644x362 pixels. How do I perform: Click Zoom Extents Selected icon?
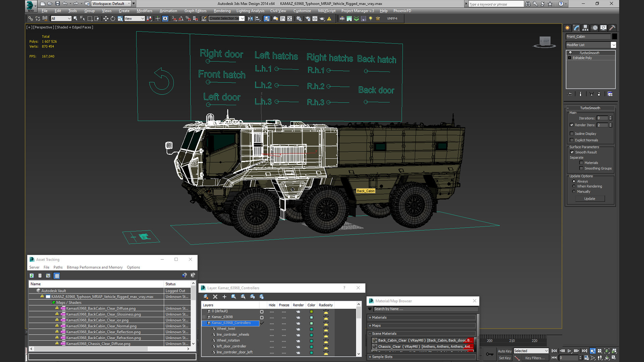607,351
